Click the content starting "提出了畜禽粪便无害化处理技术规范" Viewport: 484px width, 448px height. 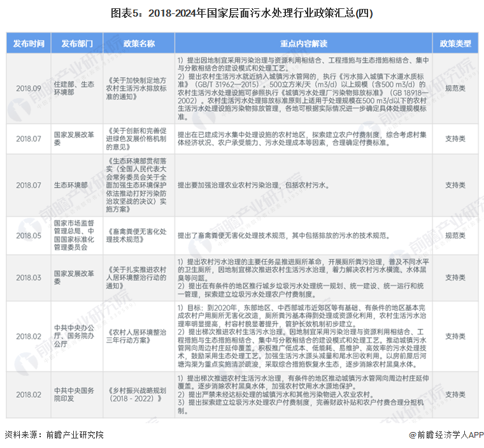284,235
